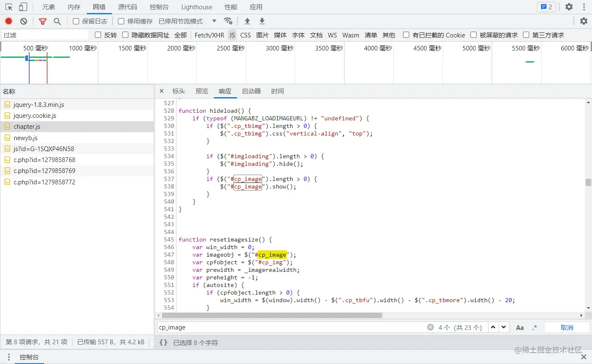Screen dimensions: 592x364
Task: Select the chapter.js request
Action: click(x=27, y=127)
